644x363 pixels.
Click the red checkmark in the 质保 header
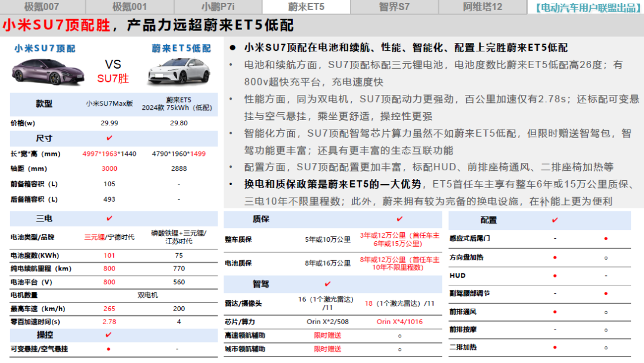pos(400,219)
